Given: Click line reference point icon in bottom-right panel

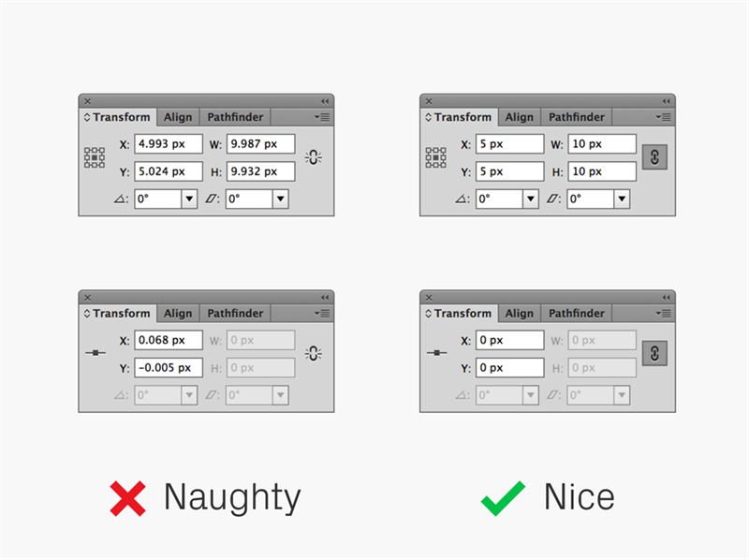Looking at the screenshot, I should (x=436, y=353).
